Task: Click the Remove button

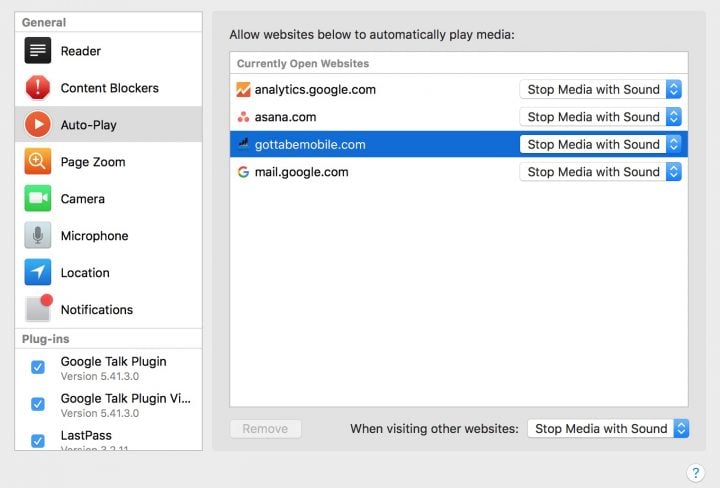Action: (x=265, y=429)
